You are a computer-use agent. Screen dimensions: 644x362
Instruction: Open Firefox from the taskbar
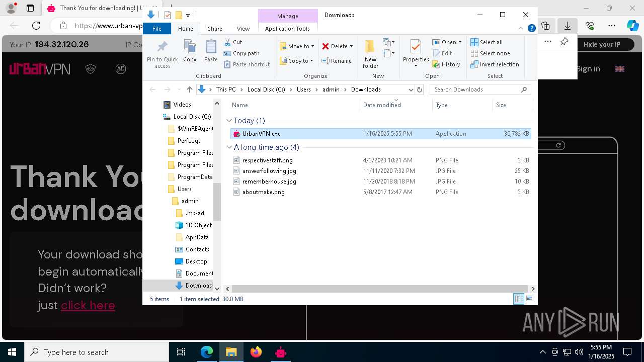tap(256, 352)
